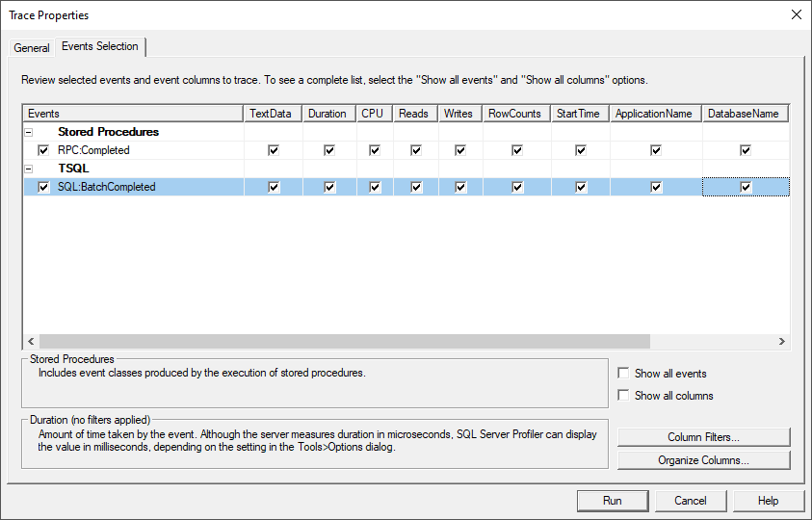Viewport: 812px width, 520px height.
Task: Click the scroll right arrow of the event grid
Action: (x=782, y=341)
